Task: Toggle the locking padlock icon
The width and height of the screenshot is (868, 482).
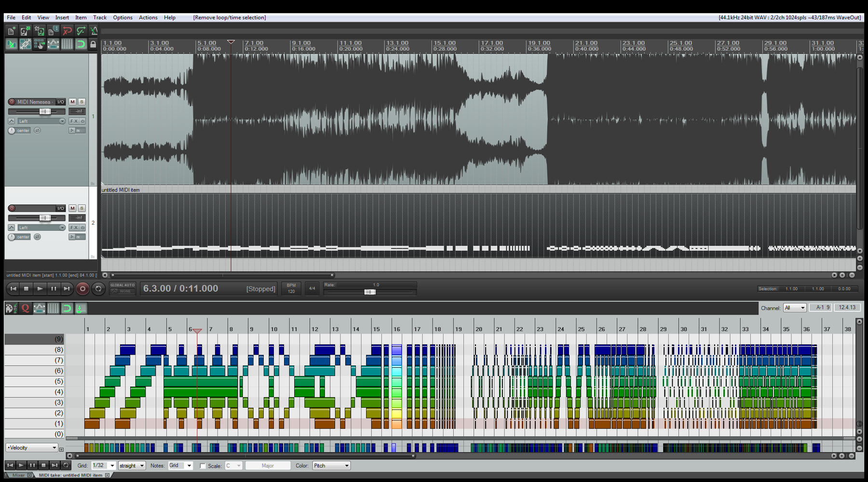Action: coord(94,44)
